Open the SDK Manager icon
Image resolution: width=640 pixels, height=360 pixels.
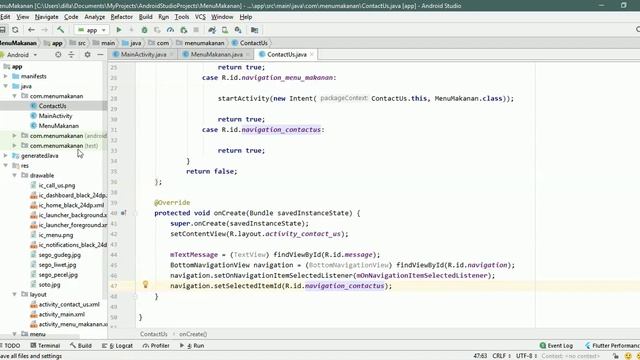(238, 30)
